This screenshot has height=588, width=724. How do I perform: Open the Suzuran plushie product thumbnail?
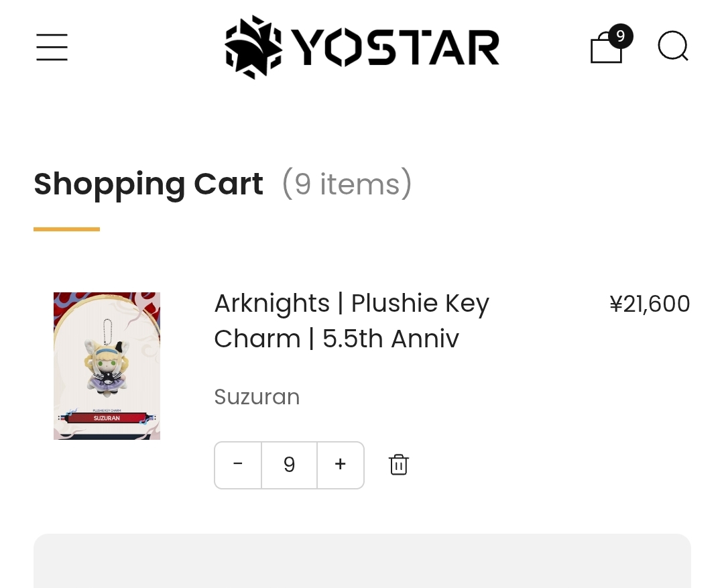pos(107,365)
